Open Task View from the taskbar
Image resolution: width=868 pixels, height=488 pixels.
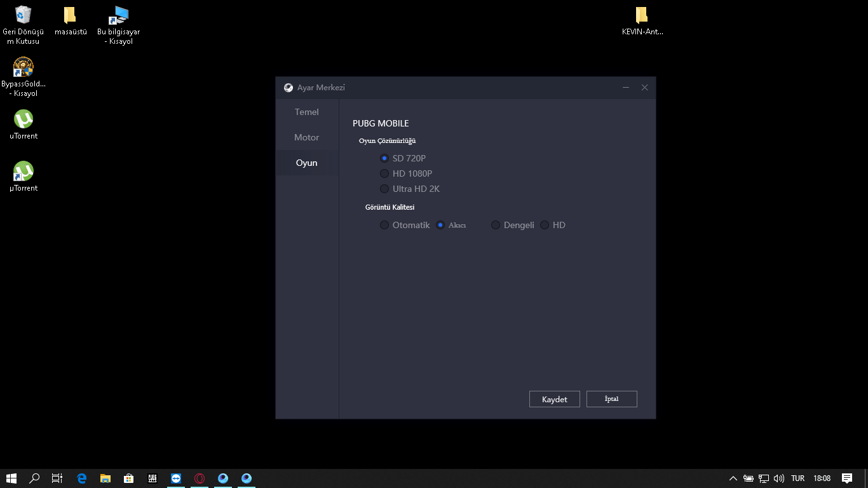(x=57, y=478)
